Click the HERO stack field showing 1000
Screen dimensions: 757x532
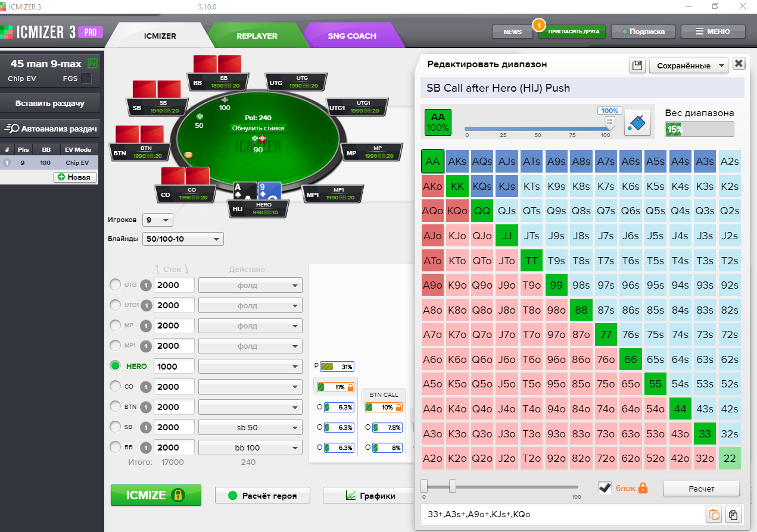(175, 367)
